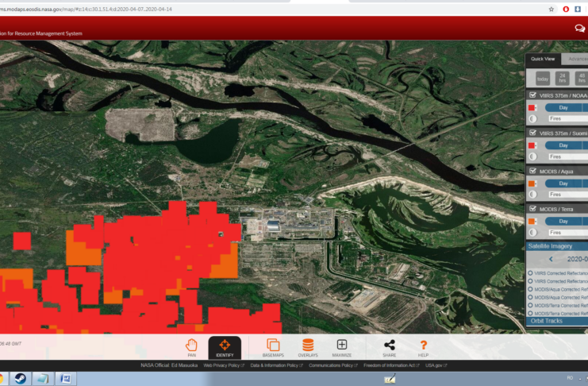This screenshot has height=386, width=588.
Task: Open the USA.gov link
Action: pyautogui.click(x=436, y=365)
